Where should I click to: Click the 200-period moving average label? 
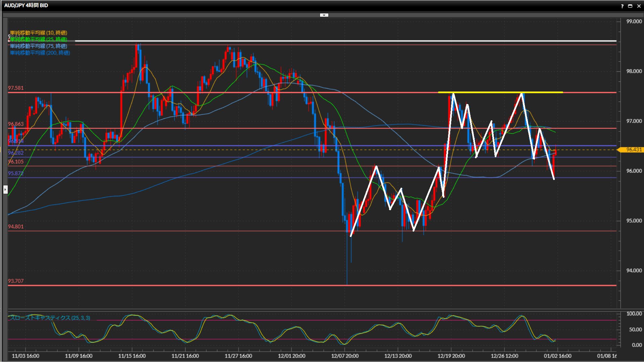coord(40,53)
